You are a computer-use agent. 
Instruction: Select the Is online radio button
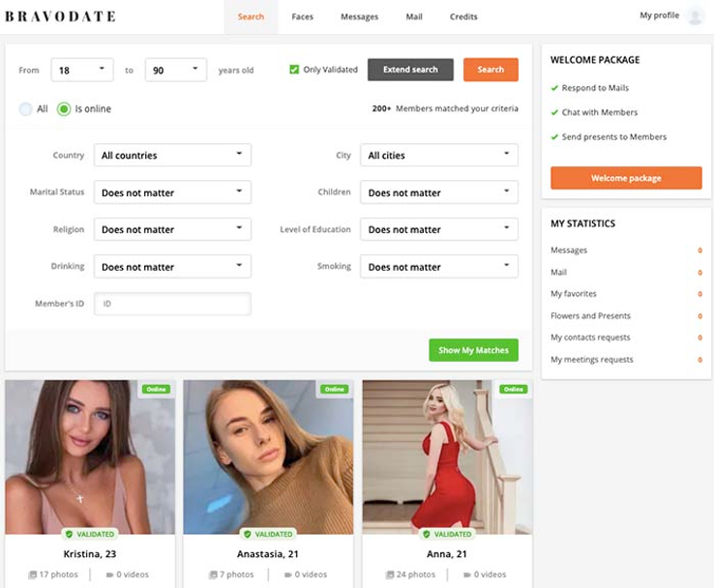[64, 109]
